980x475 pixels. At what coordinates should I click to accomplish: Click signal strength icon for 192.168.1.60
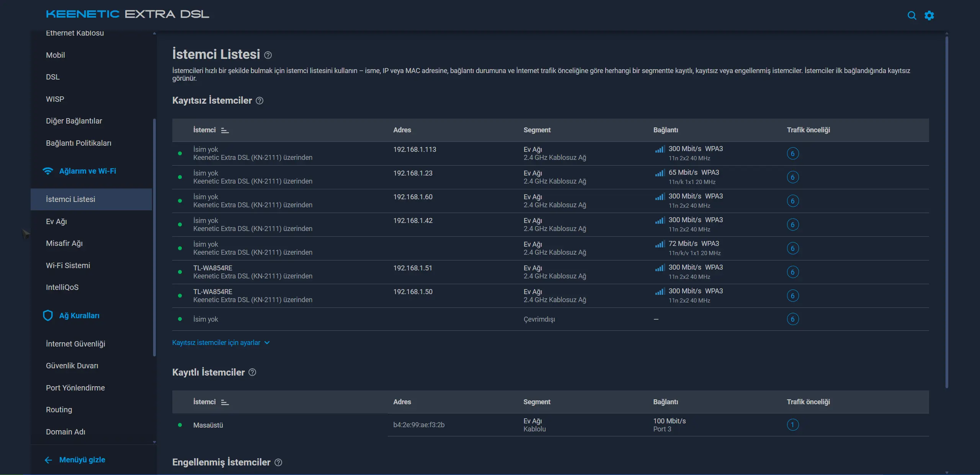tap(660, 197)
